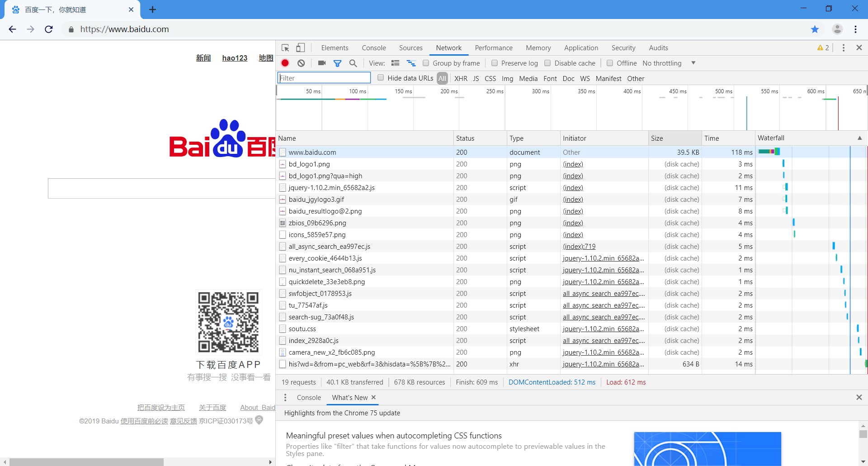The height and width of the screenshot is (466, 868).
Task: Open the No throttling dropdown
Action: pos(669,63)
